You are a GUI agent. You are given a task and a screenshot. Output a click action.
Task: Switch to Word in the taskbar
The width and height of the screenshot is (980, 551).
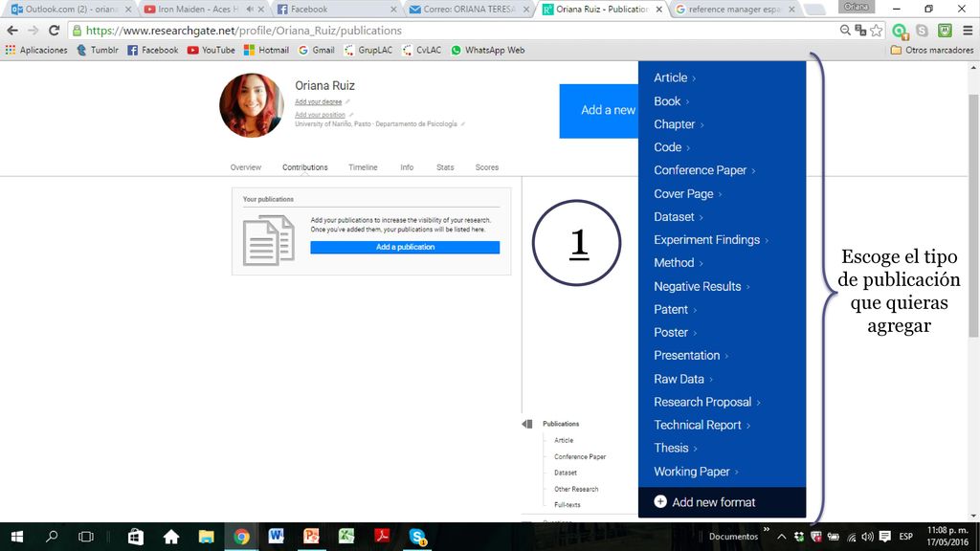[x=277, y=536]
